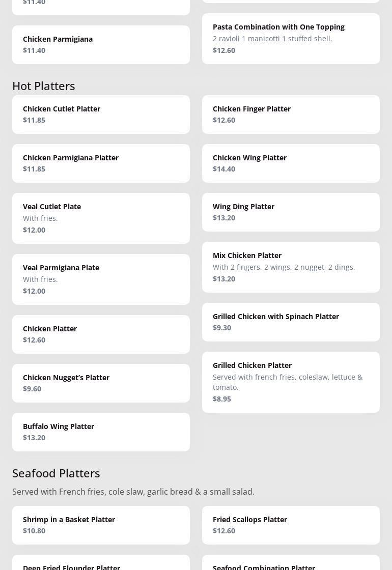Open the $8.95 Grilled Chicken Platter
Image resolution: width=392 pixels, height=570 pixels.
(291, 382)
